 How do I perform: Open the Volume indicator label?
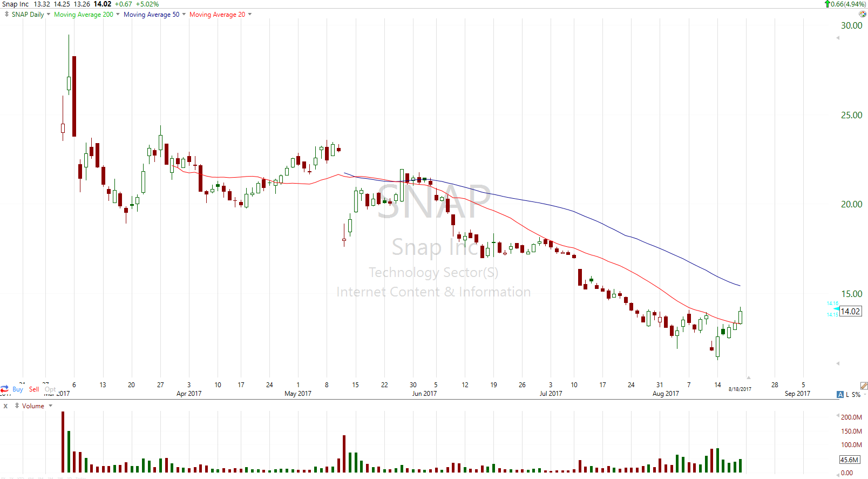click(33, 406)
